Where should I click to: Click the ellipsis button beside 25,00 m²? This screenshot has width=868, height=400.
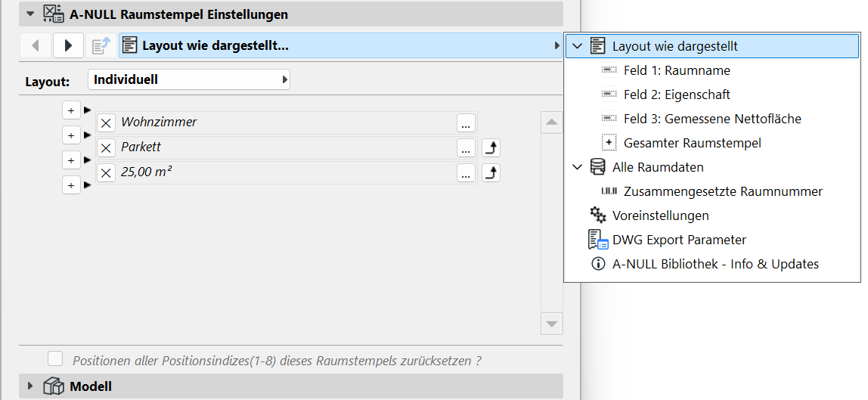coord(466,173)
